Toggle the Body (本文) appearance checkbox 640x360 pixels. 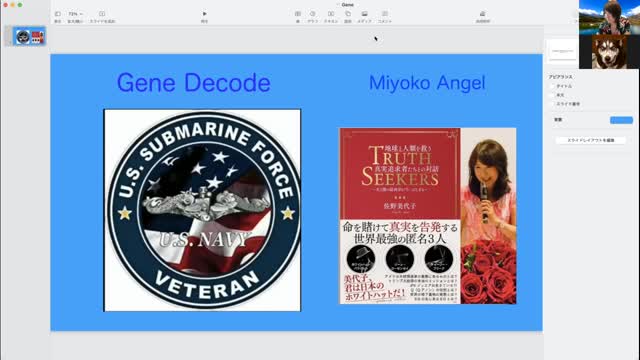(x=553, y=95)
